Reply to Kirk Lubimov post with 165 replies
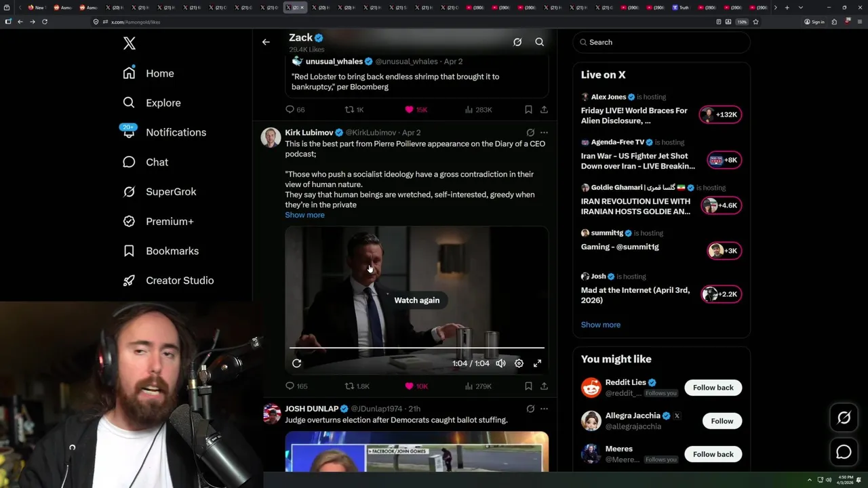 [x=296, y=386]
